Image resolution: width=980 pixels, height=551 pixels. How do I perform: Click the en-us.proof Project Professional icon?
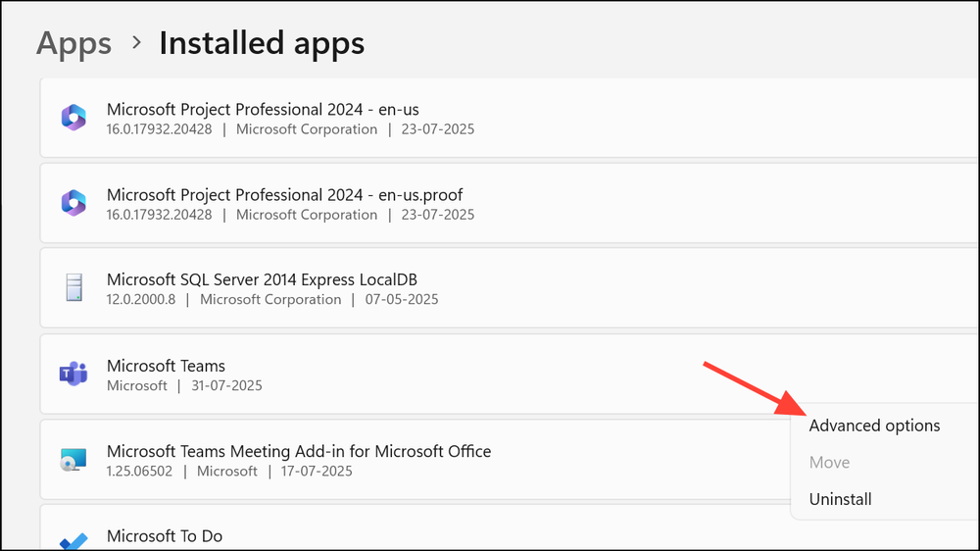click(73, 203)
